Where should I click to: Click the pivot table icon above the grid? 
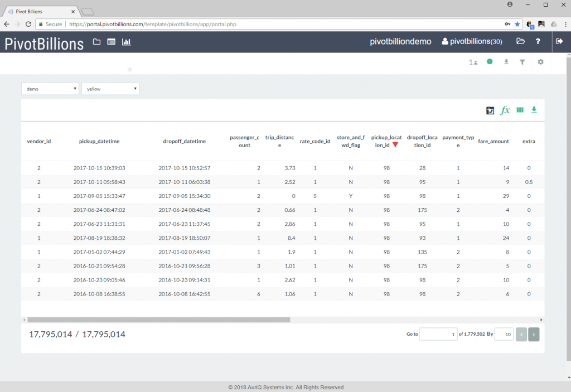pyautogui.click(x=490, y=110)
